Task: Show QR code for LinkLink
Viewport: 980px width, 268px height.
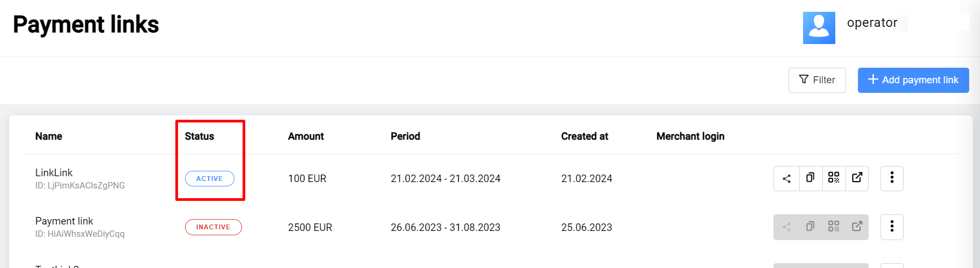Action: 834,178
